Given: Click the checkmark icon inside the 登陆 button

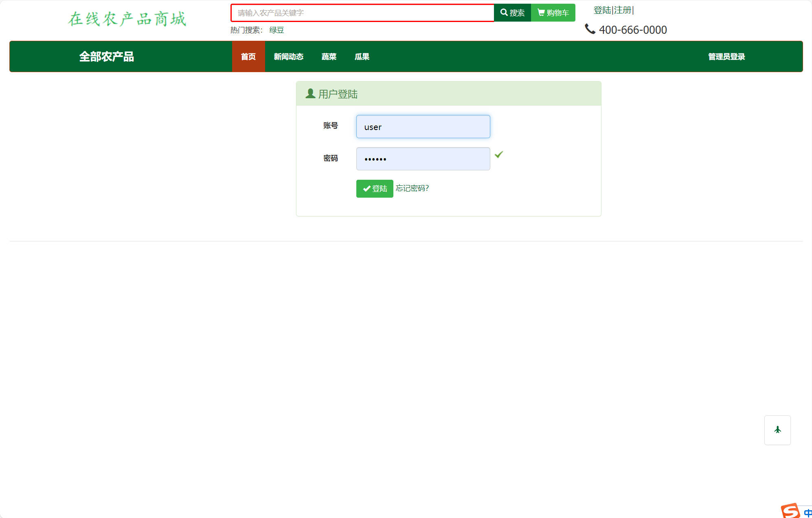Looking at the screenshot, I should pos(366,189).
